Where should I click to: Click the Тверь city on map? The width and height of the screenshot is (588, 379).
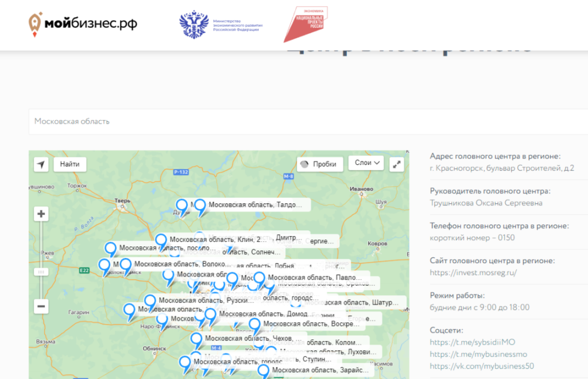tap(122, 202)
